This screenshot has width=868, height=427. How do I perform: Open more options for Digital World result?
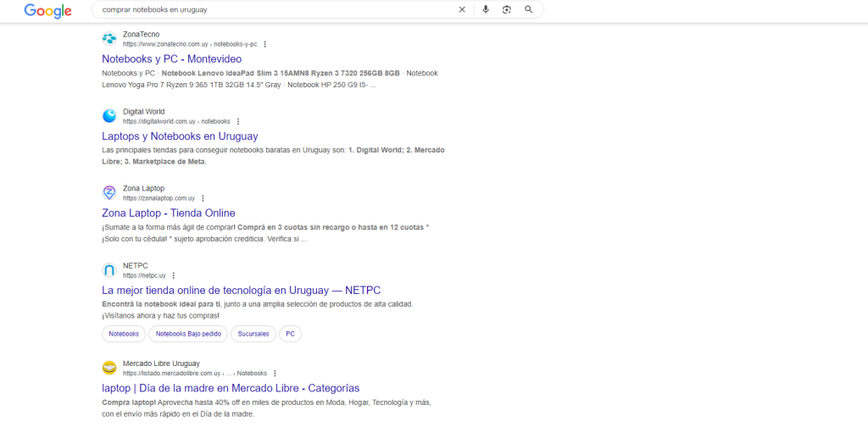(x=238, y=121)
